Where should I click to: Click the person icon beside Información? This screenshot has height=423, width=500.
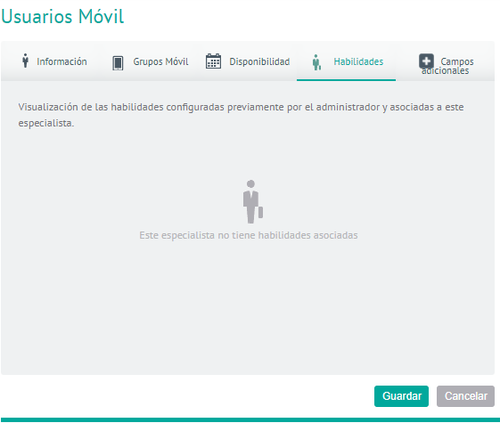[25, 61]
